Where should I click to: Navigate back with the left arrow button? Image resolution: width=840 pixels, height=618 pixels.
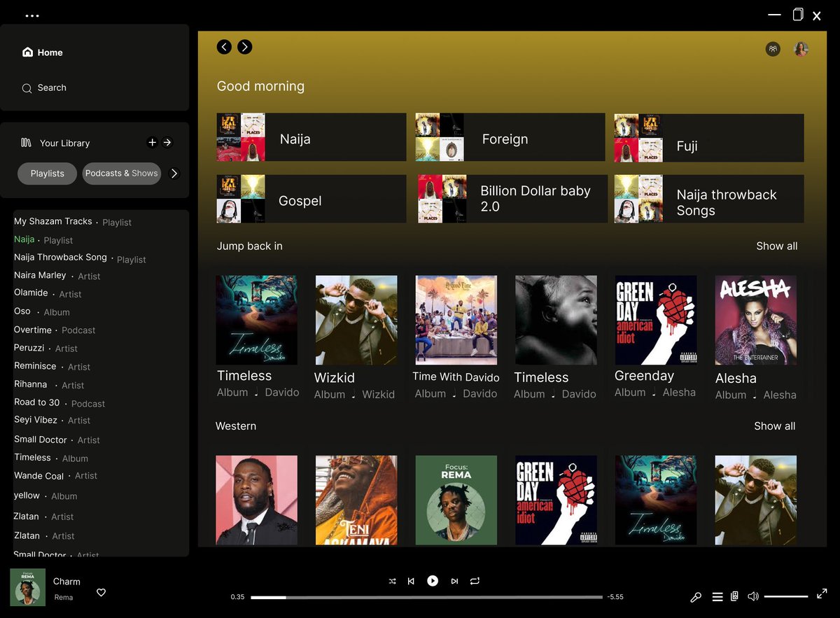click(x=224, y=47)
